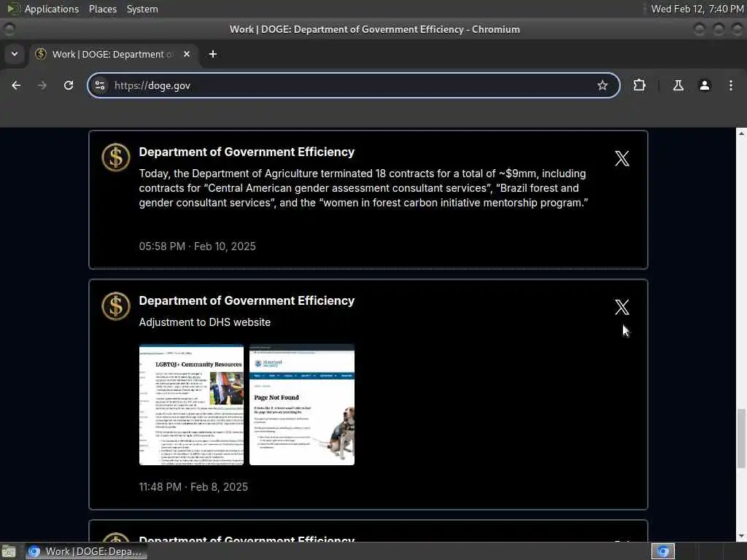The width and height of the screenshot is (747, 560).
Task: Open the profile avatar menu
Action: pyautogui.click(x=704, y=85)
